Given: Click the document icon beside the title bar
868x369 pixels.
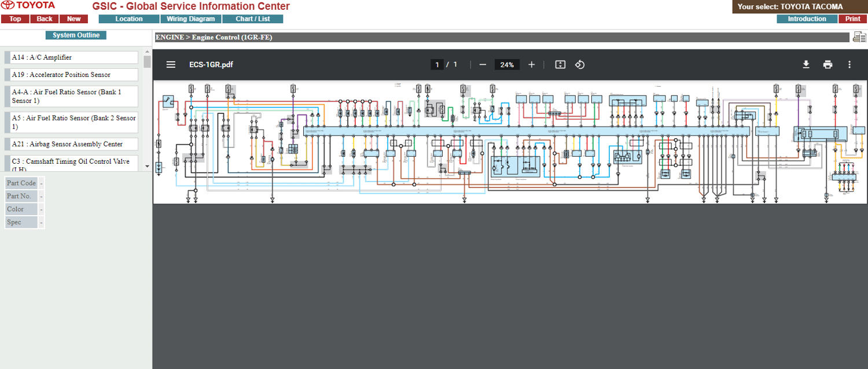Looking at the screenshot, I should tap(859, 38).
